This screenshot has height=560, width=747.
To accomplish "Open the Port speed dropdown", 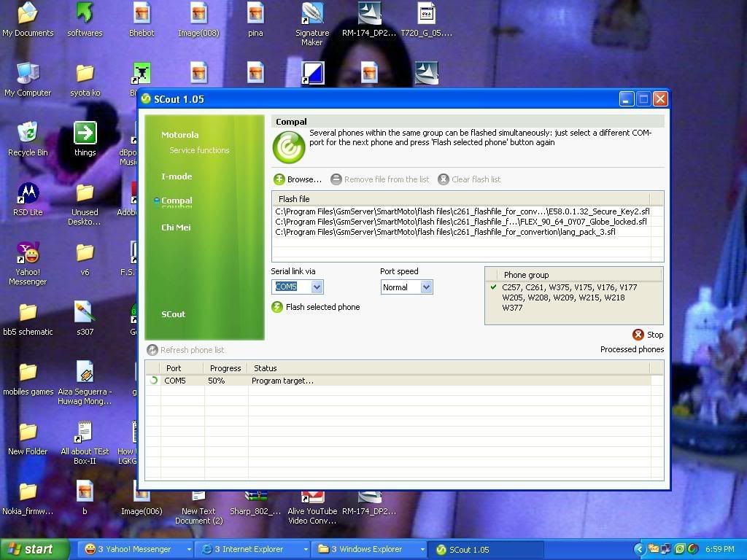I will tap(426, 287).
